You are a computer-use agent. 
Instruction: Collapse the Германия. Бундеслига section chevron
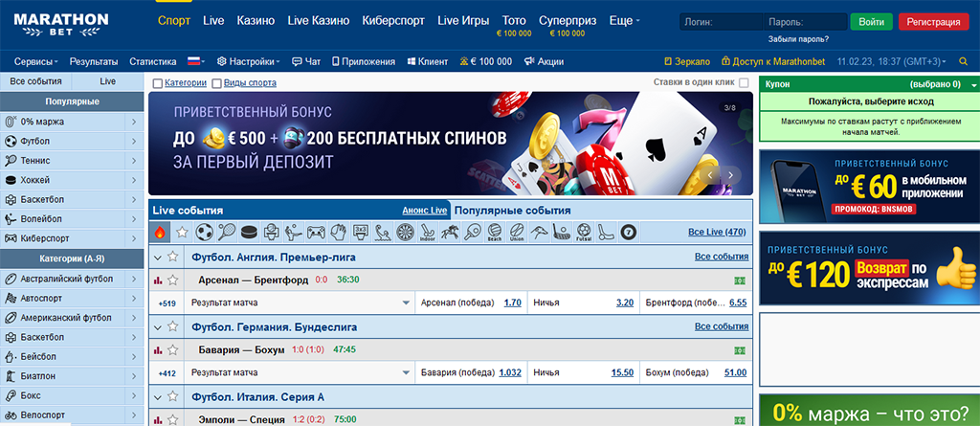(x=158, y=327)
